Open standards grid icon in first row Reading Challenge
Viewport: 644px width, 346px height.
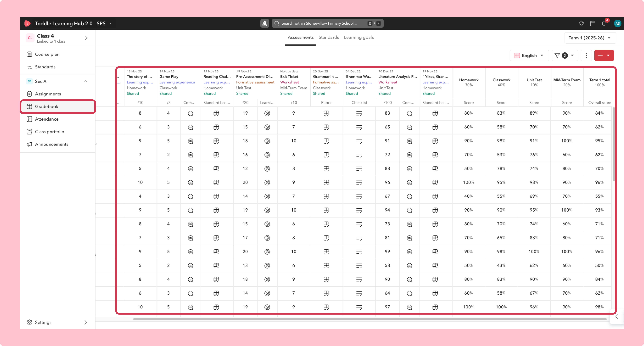click(216, 114)
